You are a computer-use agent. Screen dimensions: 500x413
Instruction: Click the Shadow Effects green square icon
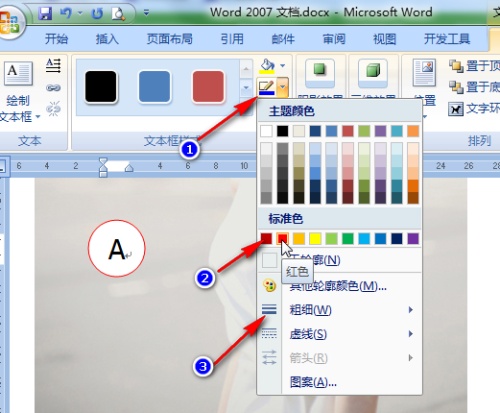coord(319,70)
